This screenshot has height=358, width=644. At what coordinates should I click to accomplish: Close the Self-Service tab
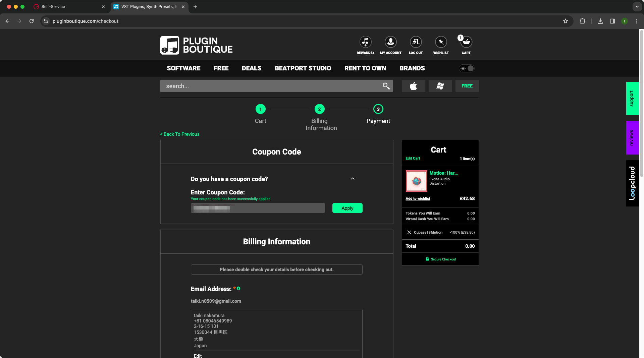pos(103,7)
